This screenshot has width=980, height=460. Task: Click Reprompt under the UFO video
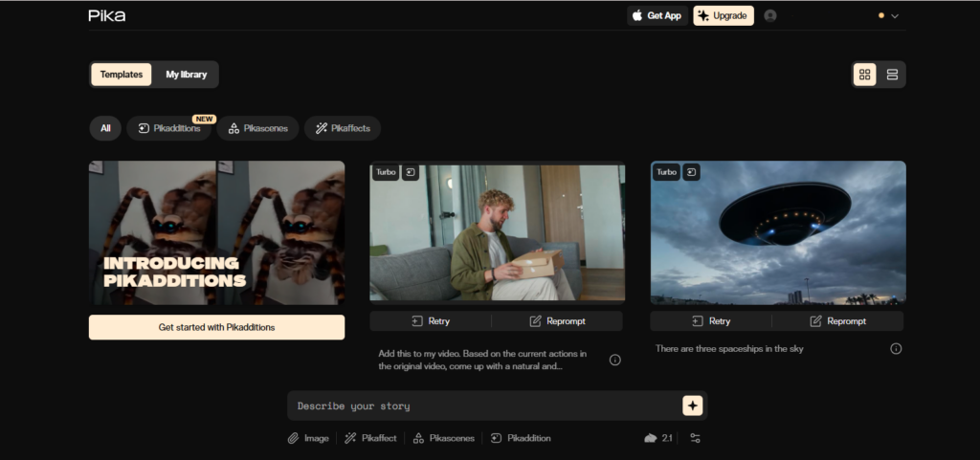click(838, 321)
